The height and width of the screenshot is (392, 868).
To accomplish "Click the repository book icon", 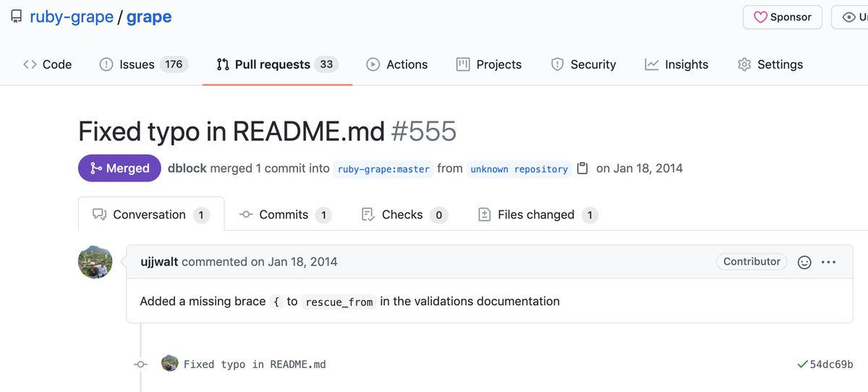I will [x=16, y=17].
